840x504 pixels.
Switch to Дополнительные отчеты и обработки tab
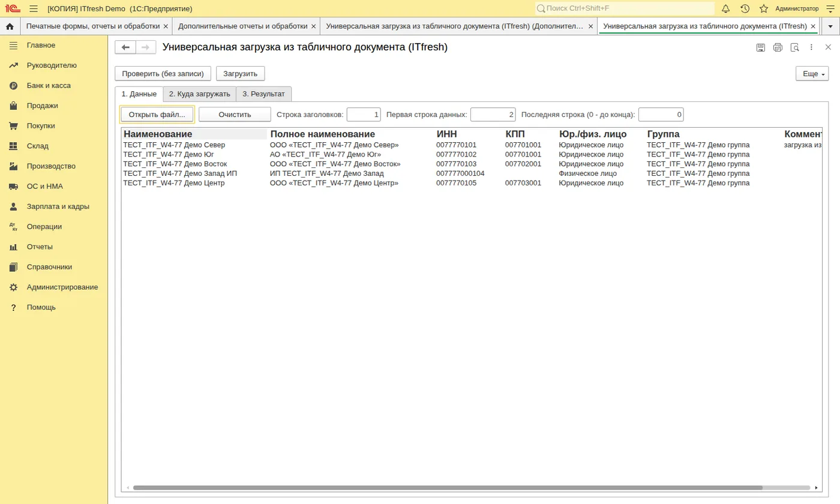coord(242,26)
